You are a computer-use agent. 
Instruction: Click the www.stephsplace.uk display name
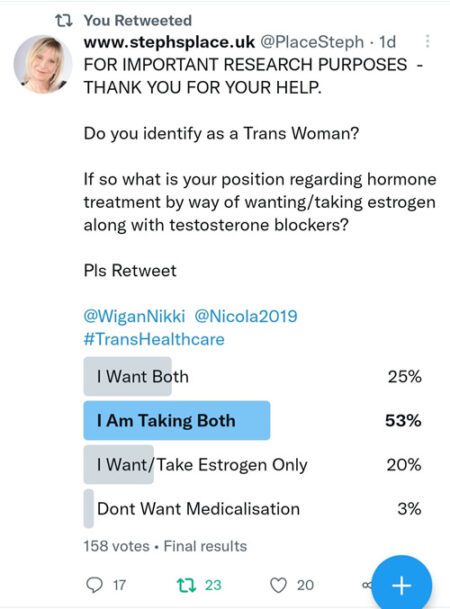[169, 42]
